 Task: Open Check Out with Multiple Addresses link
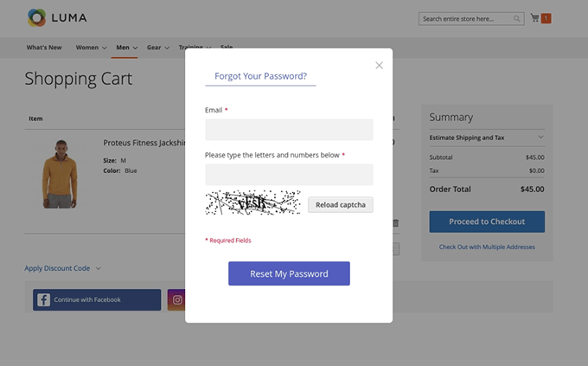487,247
